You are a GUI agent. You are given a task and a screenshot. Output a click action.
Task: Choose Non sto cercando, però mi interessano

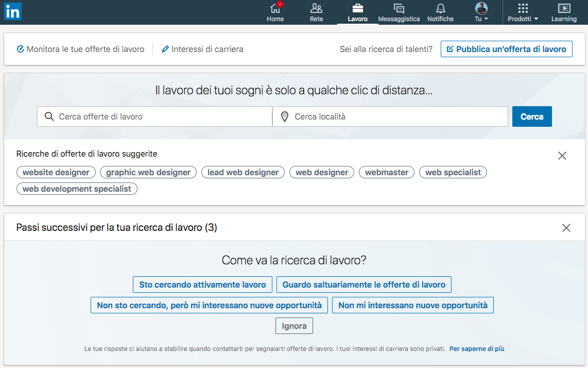[209, 305]
